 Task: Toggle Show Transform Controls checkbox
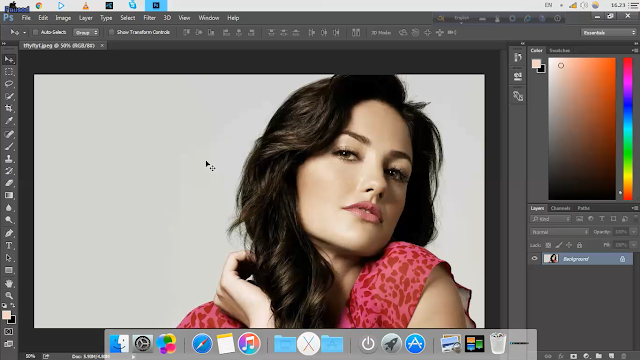point(111,32)
